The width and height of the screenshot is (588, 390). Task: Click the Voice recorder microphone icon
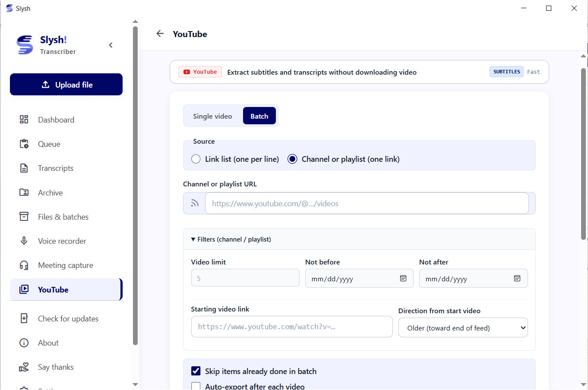click(x=24, y=241)
